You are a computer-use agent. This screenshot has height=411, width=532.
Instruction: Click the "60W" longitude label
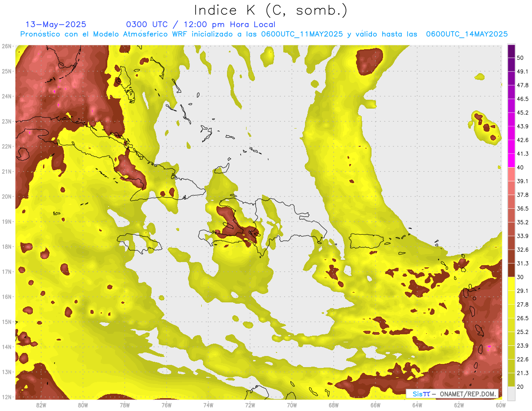click(501, 405)
